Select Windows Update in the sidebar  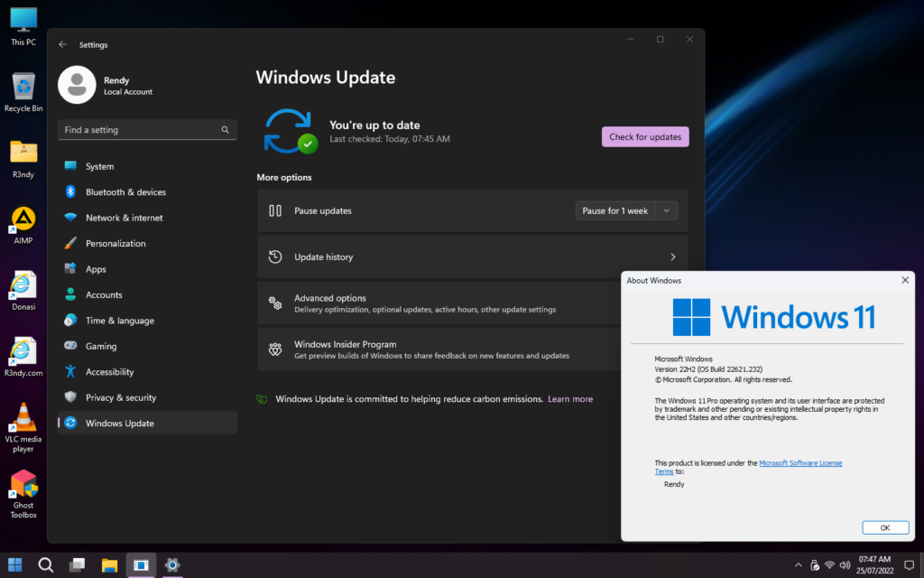(x=147, y=423)
